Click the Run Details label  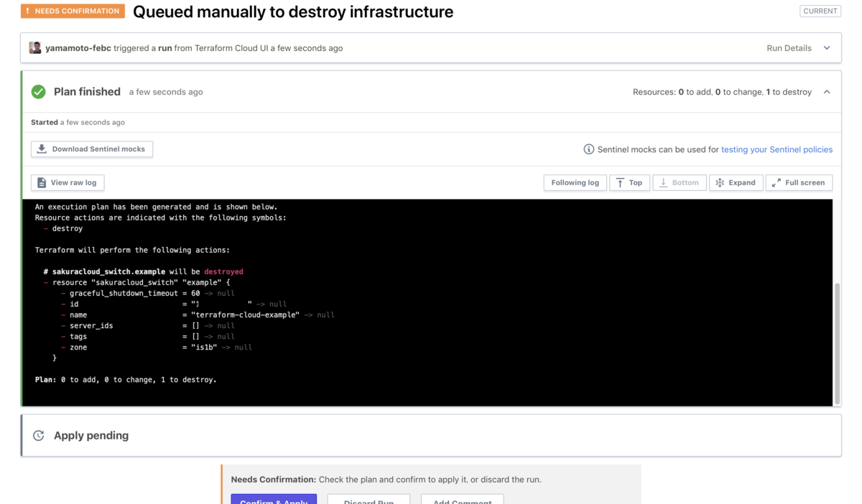789,48
